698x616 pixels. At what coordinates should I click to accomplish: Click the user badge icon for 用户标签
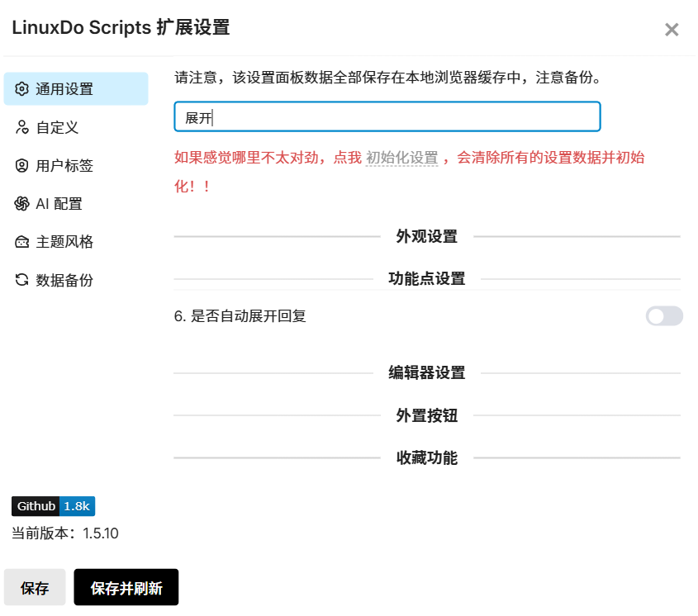pos(21,166)
